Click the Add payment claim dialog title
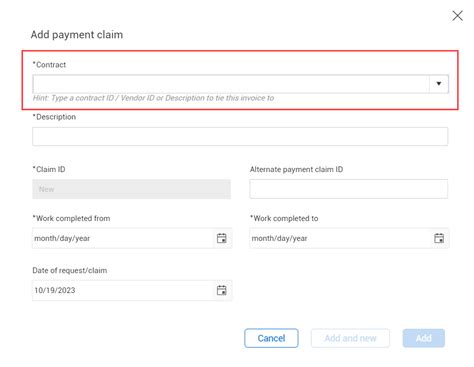This screenshot has height=367, width=474. [x=77, y=34]
